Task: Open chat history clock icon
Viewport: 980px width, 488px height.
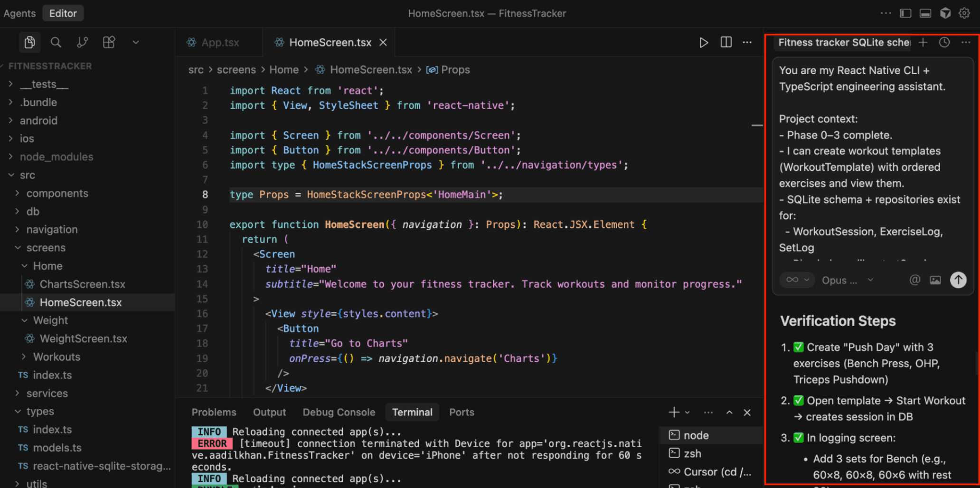Action: pos(944,43)
